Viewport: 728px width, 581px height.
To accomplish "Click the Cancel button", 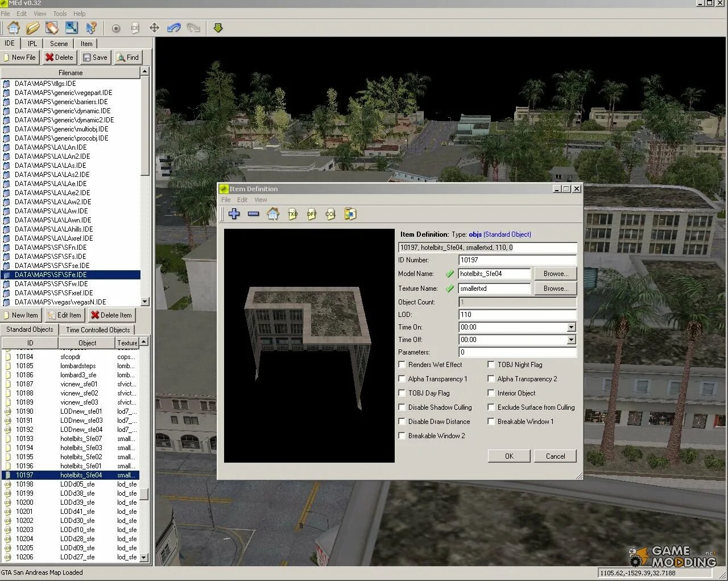I will (555, 456).
